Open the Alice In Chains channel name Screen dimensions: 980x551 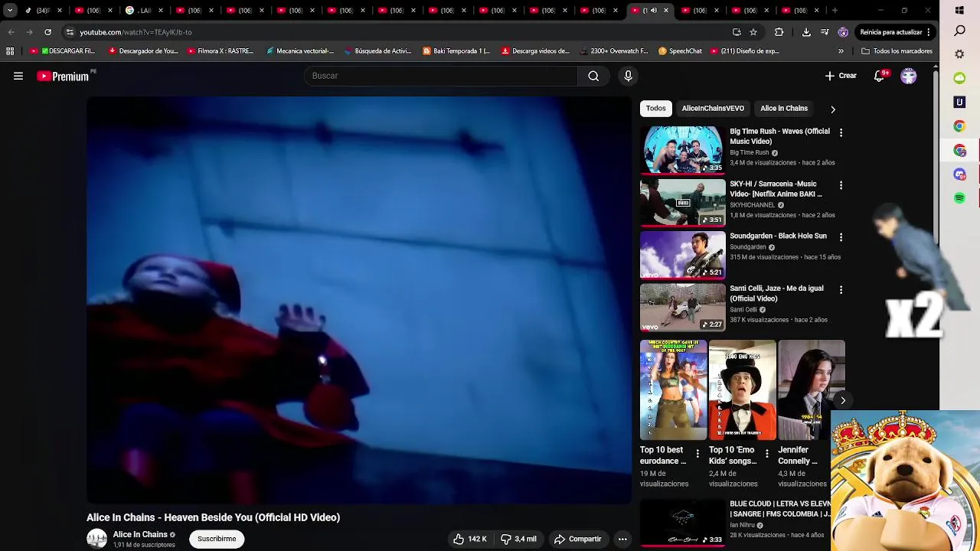140,534
